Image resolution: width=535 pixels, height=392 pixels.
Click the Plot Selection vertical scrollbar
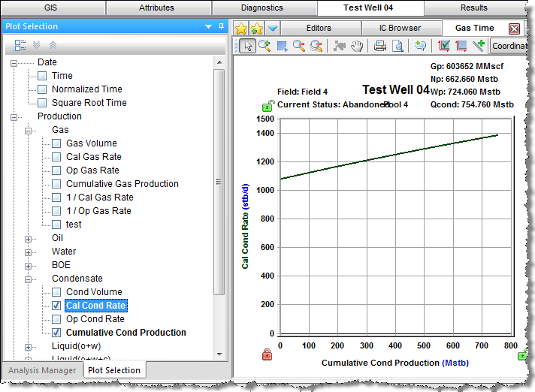(219, 180)
